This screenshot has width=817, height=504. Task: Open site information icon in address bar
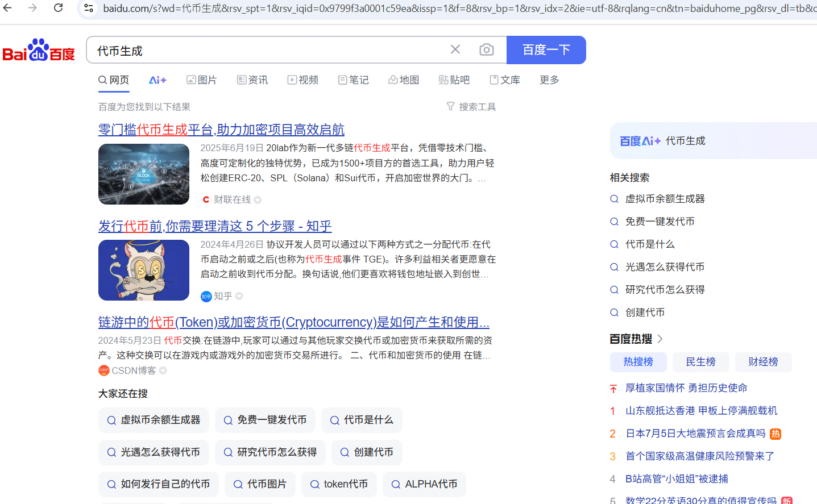89,8
